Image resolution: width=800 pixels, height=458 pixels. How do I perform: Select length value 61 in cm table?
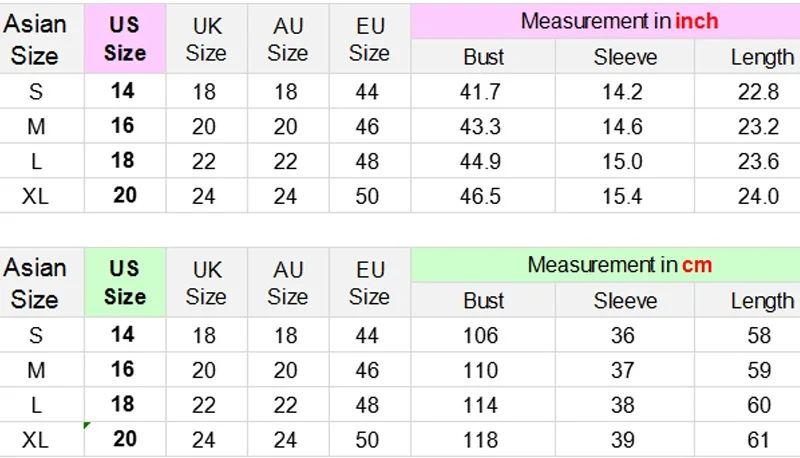tap(759, 440)
